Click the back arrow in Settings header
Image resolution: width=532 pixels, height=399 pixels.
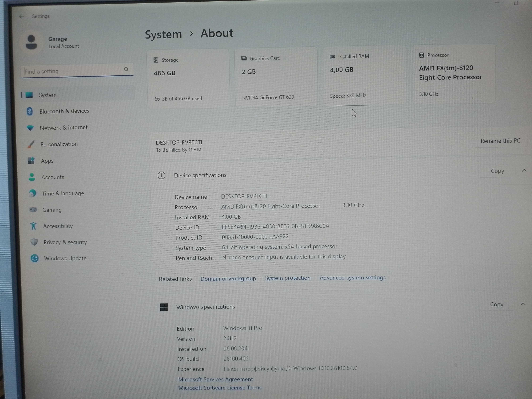pos(22,16)
